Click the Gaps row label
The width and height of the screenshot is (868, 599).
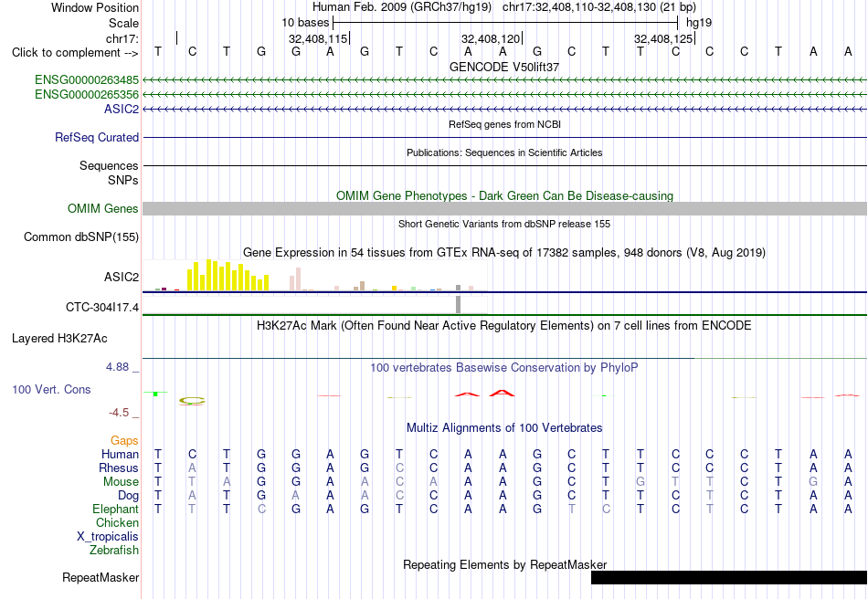pos(124,440)
